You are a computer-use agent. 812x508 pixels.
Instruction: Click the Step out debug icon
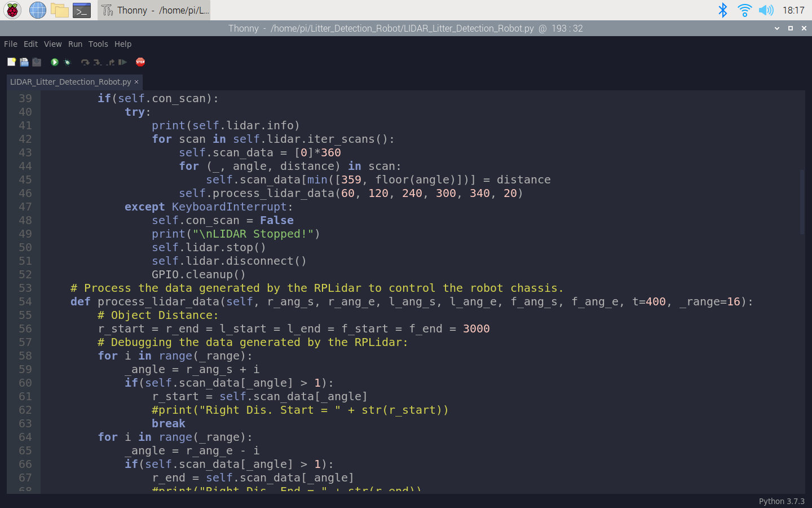pos(111,62)
